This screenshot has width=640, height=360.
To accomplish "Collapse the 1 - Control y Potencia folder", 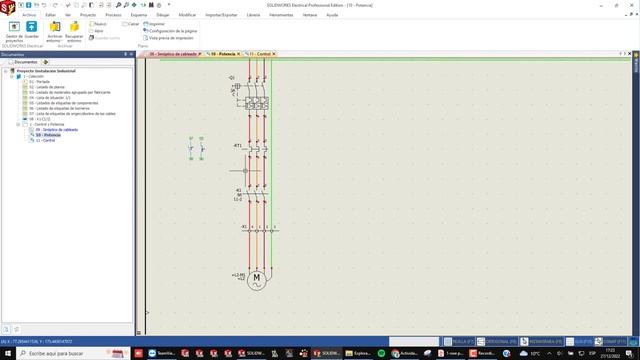I will [18, 124].
